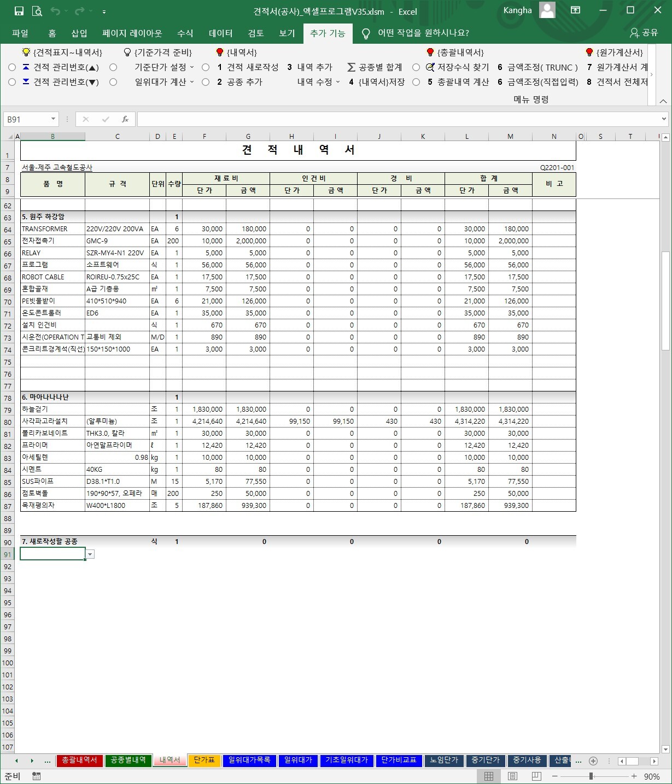
Task: Click the yellow lightbulb {견적표지~내역서} icon
Action: tap(26, 52)
